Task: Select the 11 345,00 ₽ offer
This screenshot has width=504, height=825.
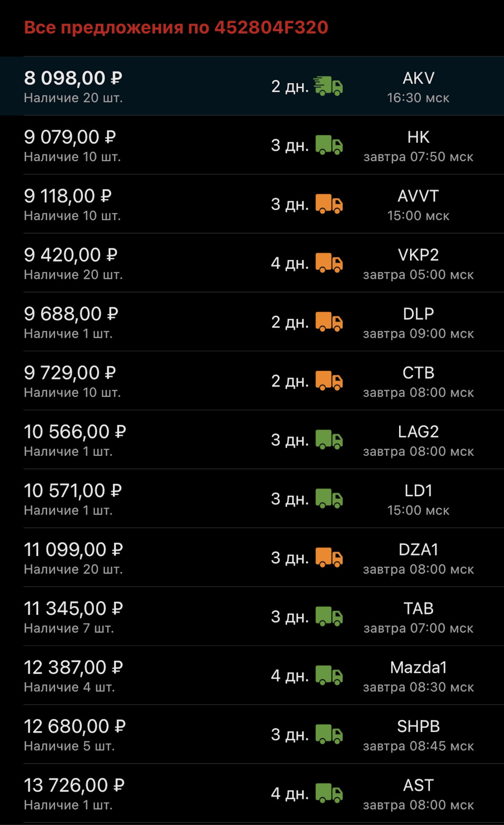Action: (73, 609)
